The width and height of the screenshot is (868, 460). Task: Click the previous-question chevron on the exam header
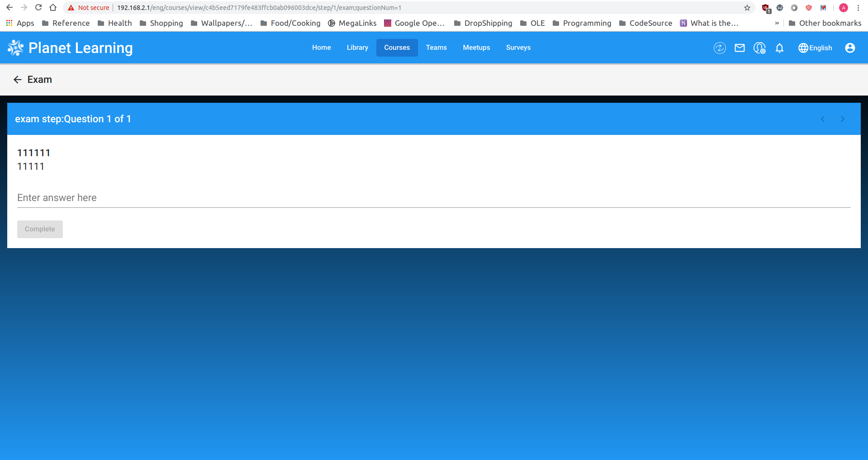point(822,119)
